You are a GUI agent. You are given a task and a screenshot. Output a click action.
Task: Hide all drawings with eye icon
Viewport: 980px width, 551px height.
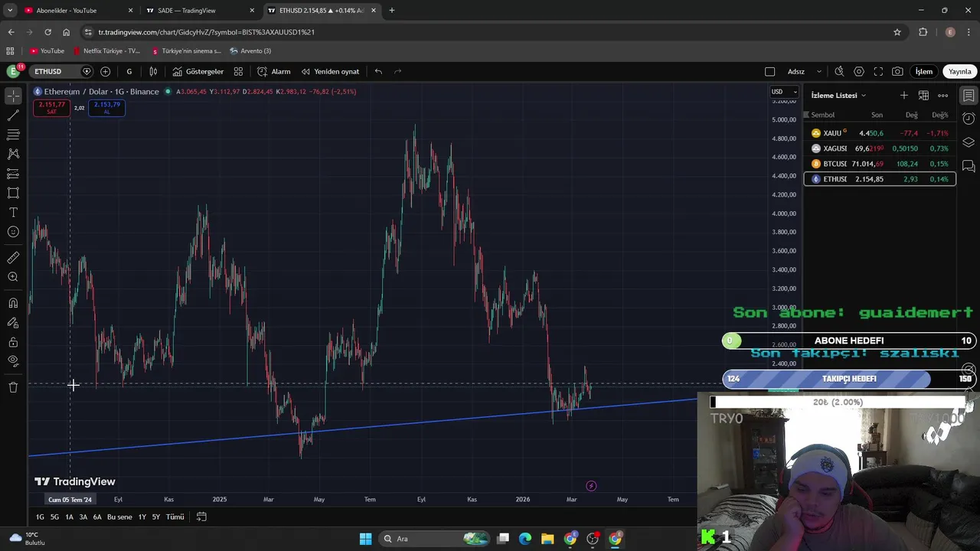coord(13,360)
